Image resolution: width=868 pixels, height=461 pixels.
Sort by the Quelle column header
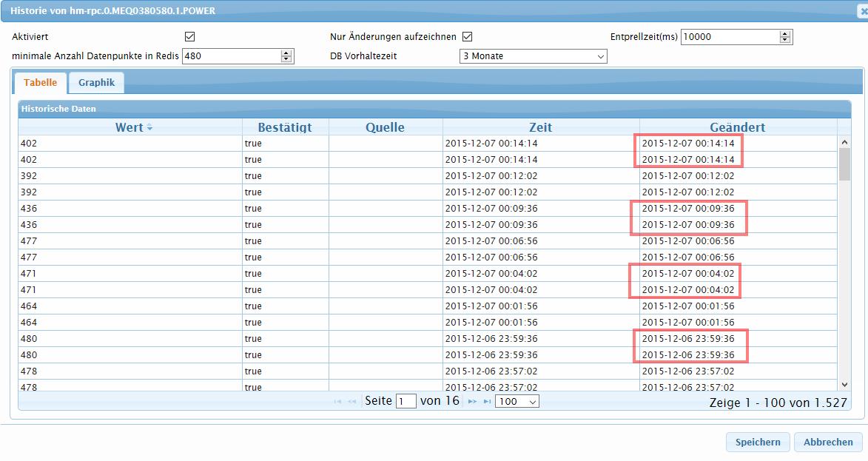point(386,127)
